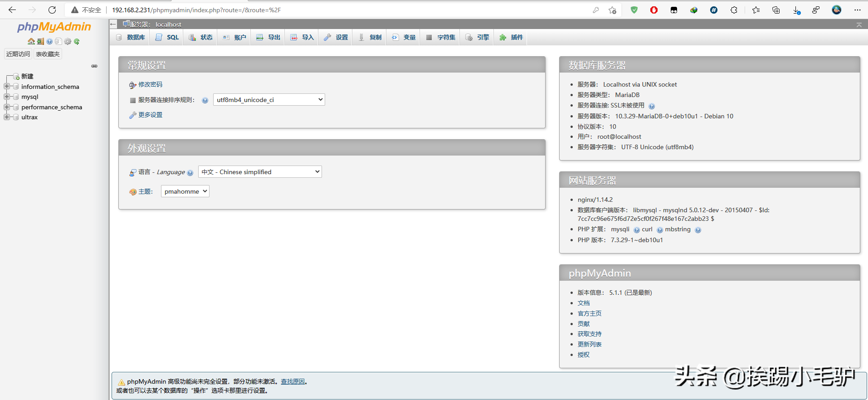The width and height of the screenshot is (868, 400).
Task: Click the AdGuard green shield extension icon
Action: pos(634,10)
